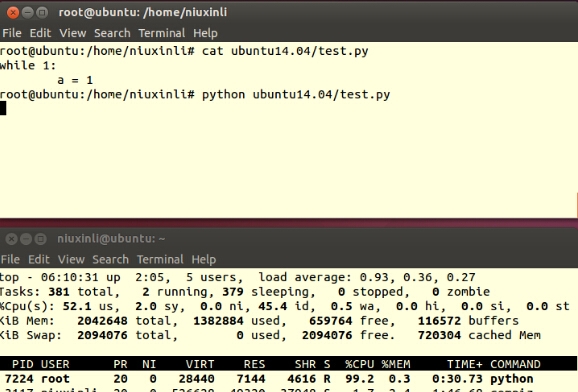Screen dimensions: 578x392
Task: Open Edit menu in root terminal window
Action: coord(40,33)
